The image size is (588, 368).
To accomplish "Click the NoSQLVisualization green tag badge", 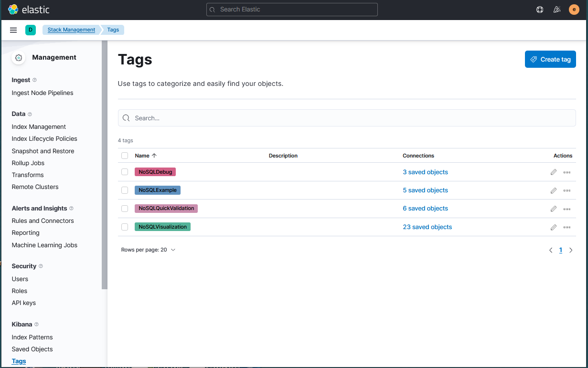I will click(162, 227).
